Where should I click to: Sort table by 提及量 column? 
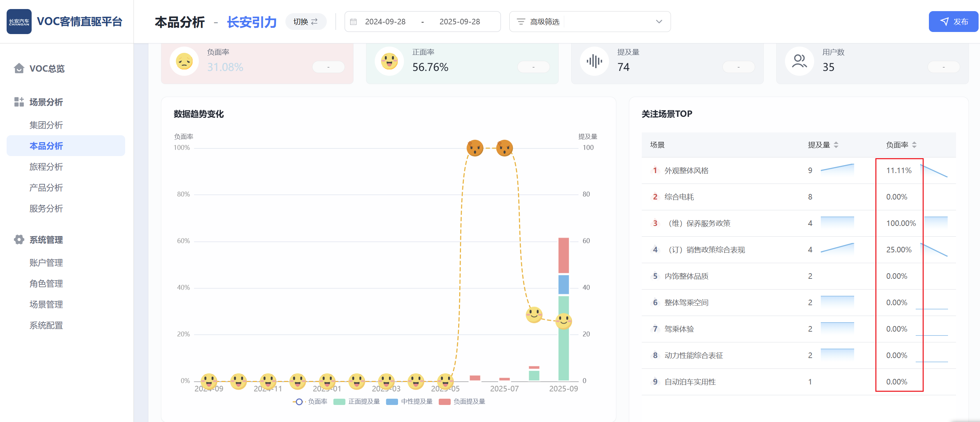pyautogui.click(x=836, y=145)
